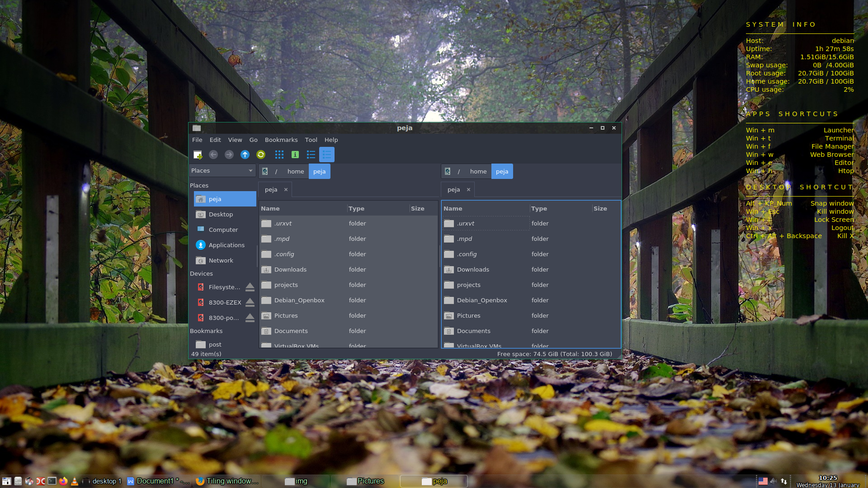The image size is (868, 488).
Task: Open terminal from the taskbar launcher
Action: [x=52, y=481]
